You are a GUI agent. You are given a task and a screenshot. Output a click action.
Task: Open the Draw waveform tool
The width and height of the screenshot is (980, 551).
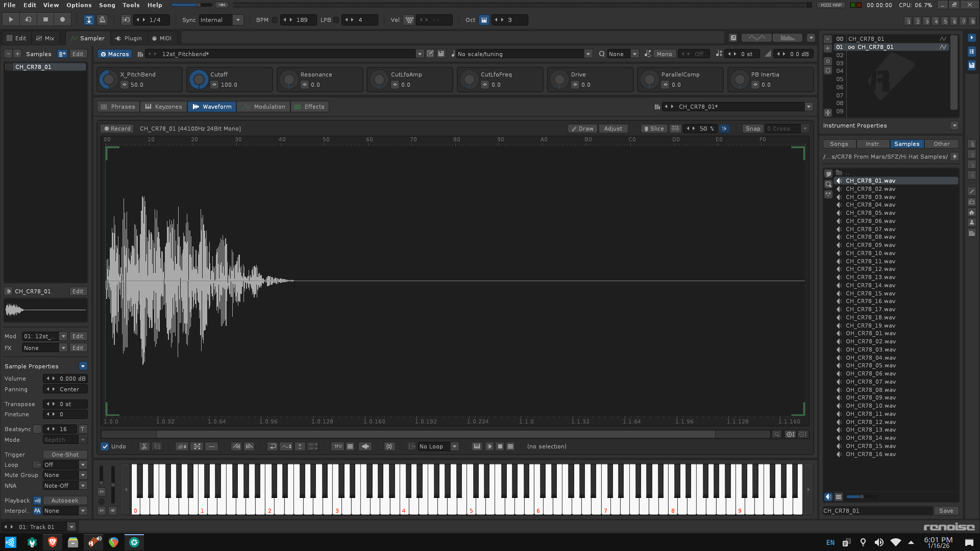pyautogui.click(x=582, y=129)
